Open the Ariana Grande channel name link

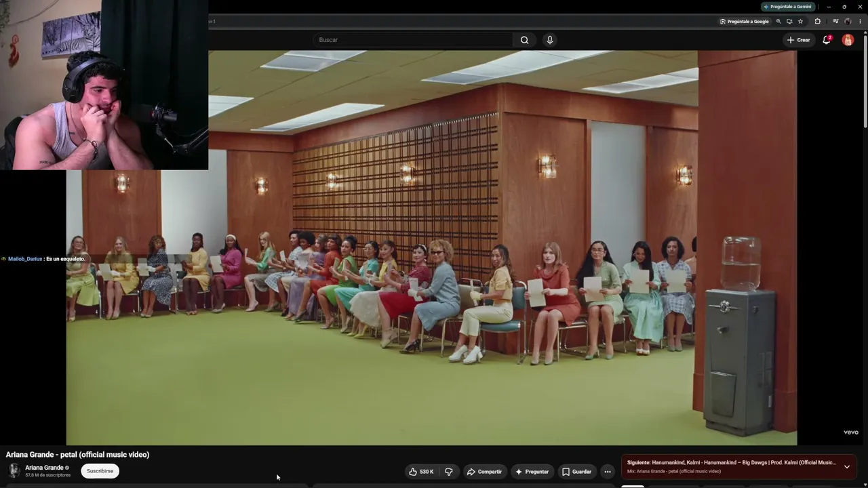[x=44, y=468]
